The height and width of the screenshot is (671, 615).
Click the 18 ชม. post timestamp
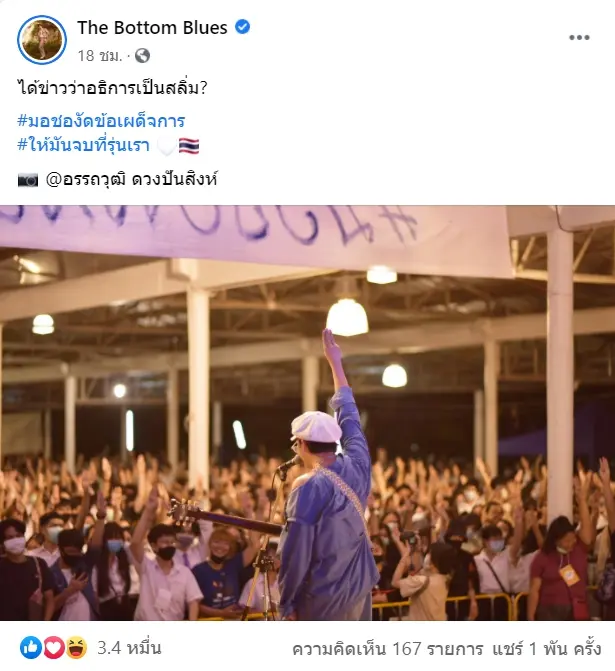point(100,56)
